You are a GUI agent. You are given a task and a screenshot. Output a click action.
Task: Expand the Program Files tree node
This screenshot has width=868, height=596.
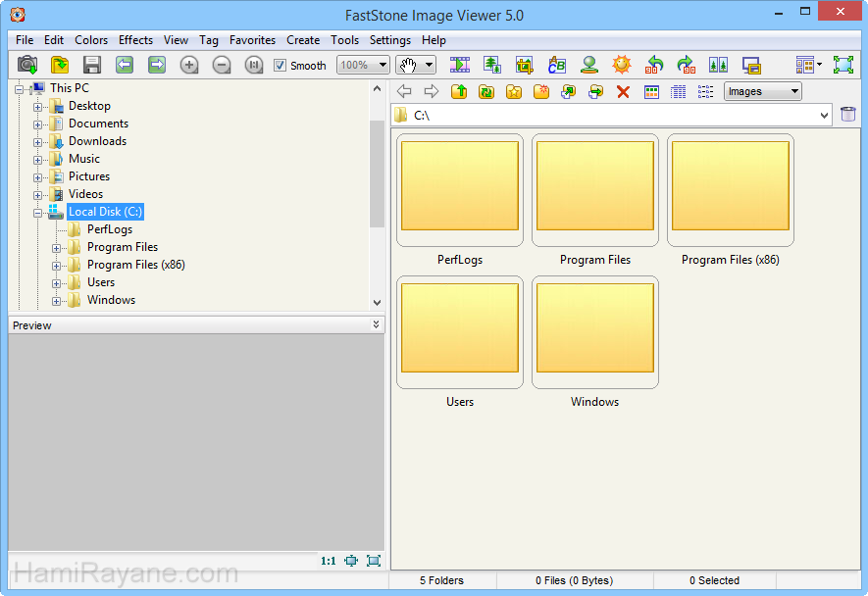[x=56, y=247]
